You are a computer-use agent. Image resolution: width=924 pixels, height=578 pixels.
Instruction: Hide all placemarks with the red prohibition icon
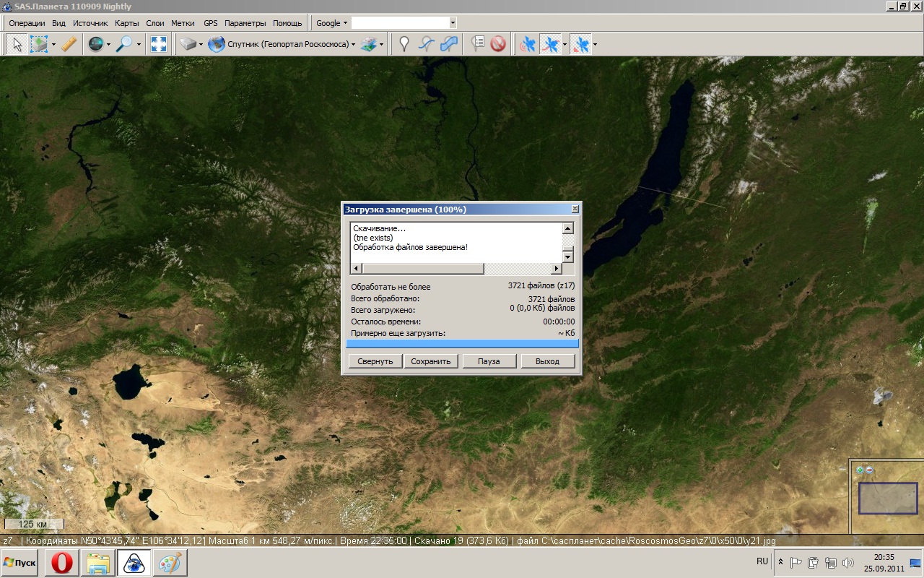(498, 45)
